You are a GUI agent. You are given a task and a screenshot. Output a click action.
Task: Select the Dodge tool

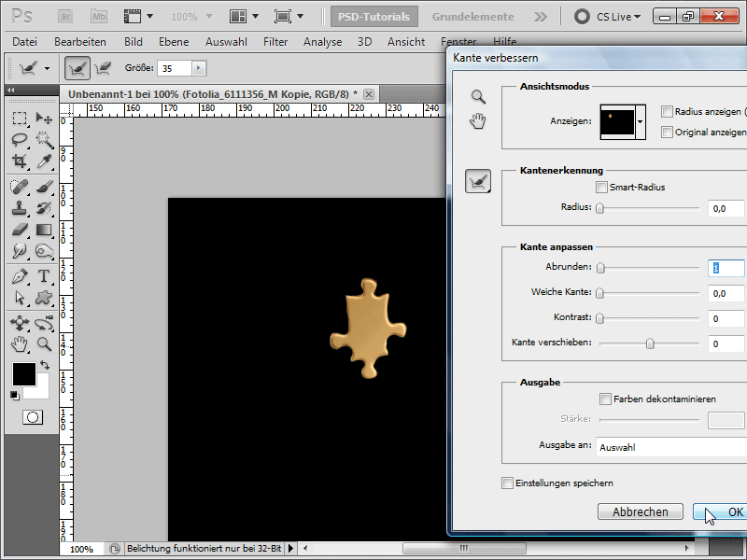pyautogui.click(x=20, y=251)
